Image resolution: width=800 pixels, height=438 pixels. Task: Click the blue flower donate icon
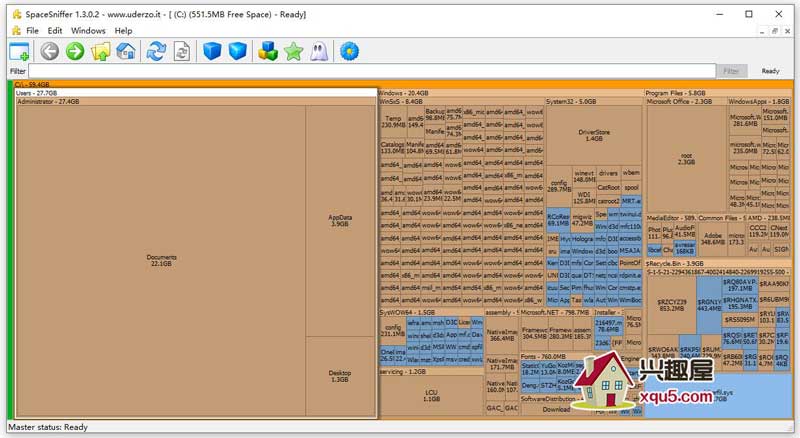point(349,51)
